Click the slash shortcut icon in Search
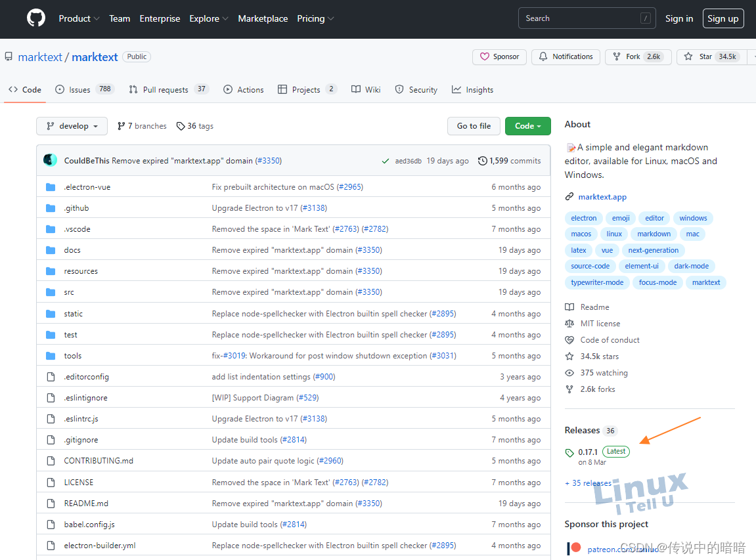 [x=645, y=18]
